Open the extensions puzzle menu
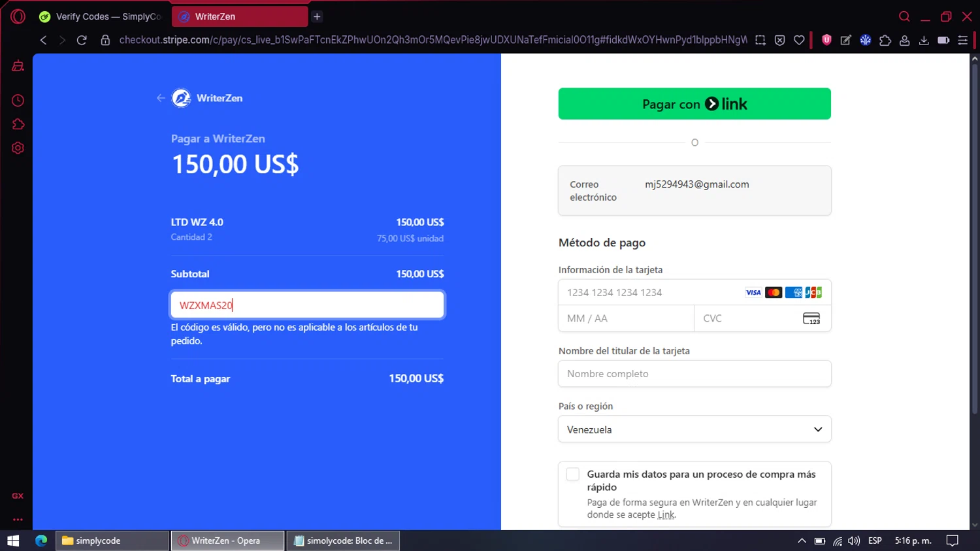Screen dimensions: 980x551 pos(885,40)
